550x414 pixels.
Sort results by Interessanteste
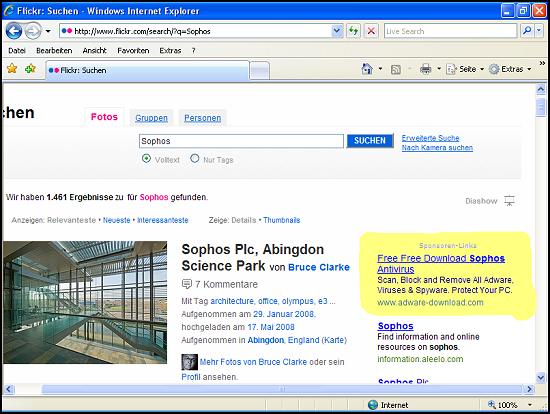click(163, 220)
